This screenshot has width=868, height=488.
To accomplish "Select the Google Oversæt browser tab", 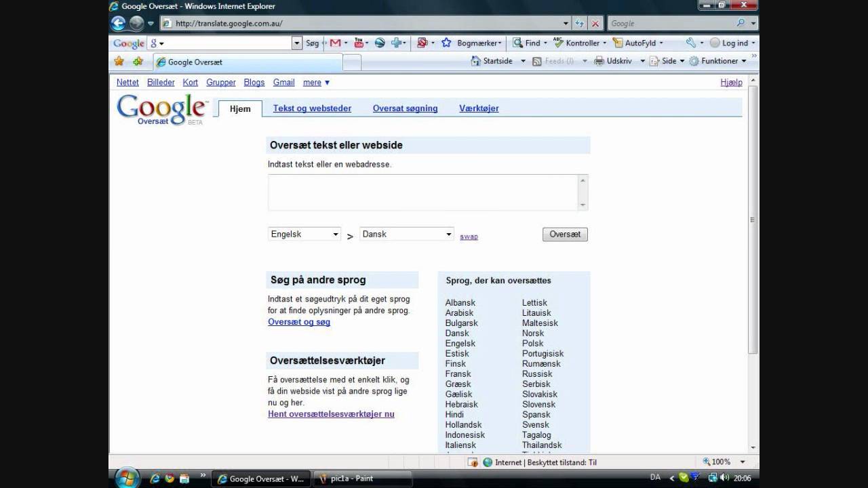I will 248,62.
